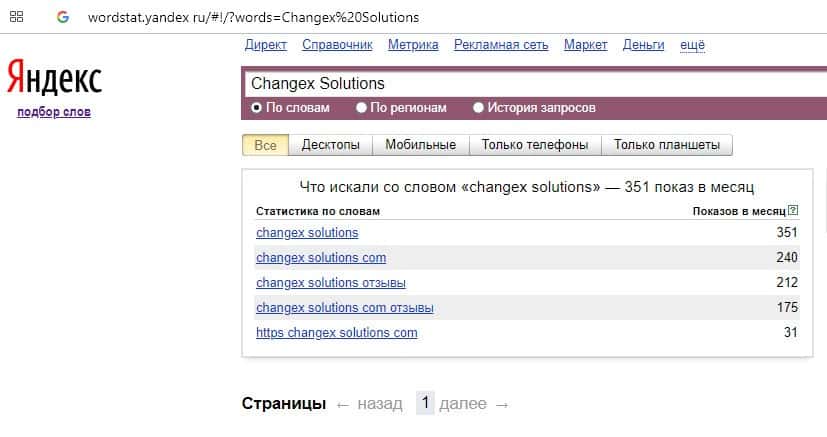Click the Changex Solutions search field
The width and height of the screenshot is (827, 437).
pyautogui.click(x=530, y=84)
